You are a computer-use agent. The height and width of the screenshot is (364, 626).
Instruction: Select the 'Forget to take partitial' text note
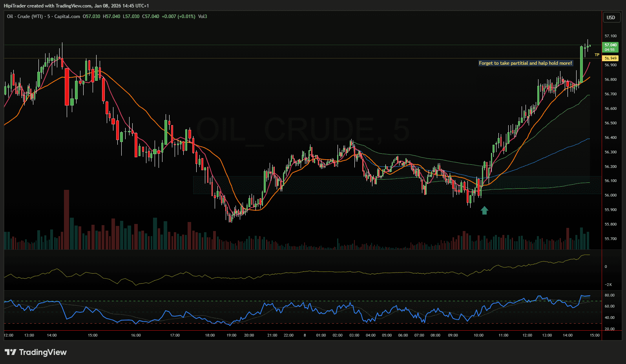525,63
